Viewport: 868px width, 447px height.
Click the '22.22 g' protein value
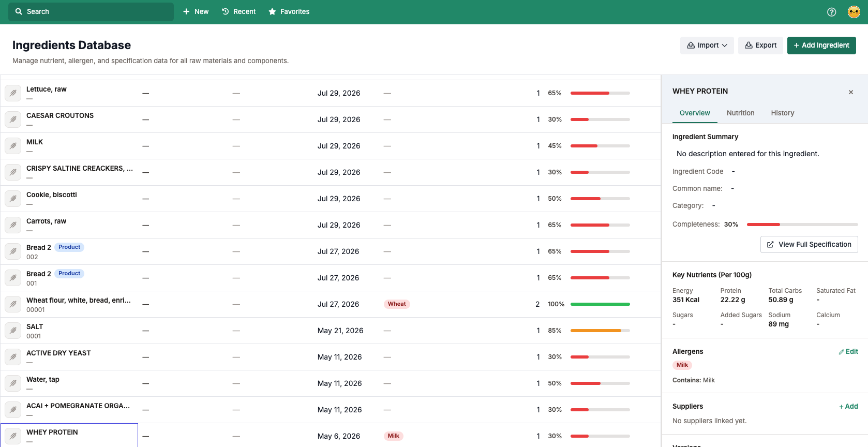click(733, 300)
